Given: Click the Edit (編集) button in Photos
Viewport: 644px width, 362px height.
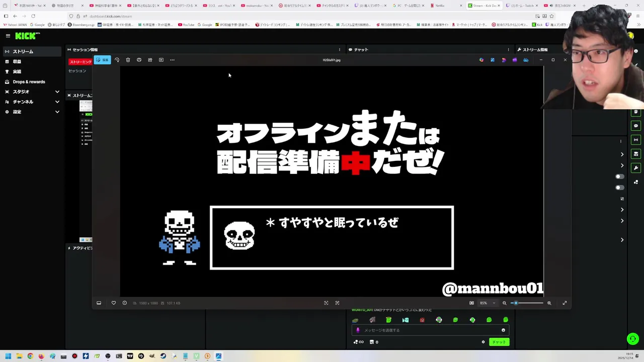Looking at the screenshot, I should [102, 60].
